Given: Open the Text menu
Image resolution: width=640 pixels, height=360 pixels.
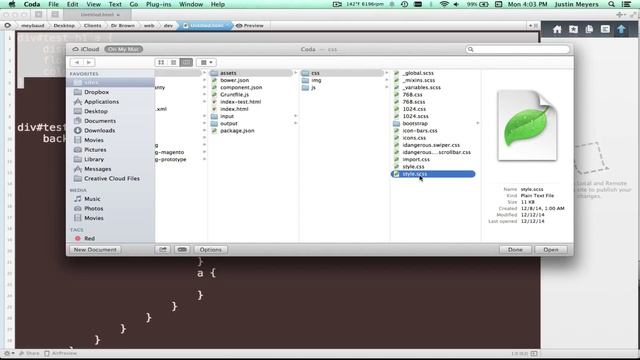Looking at the screenshot, I should point(115,4).
